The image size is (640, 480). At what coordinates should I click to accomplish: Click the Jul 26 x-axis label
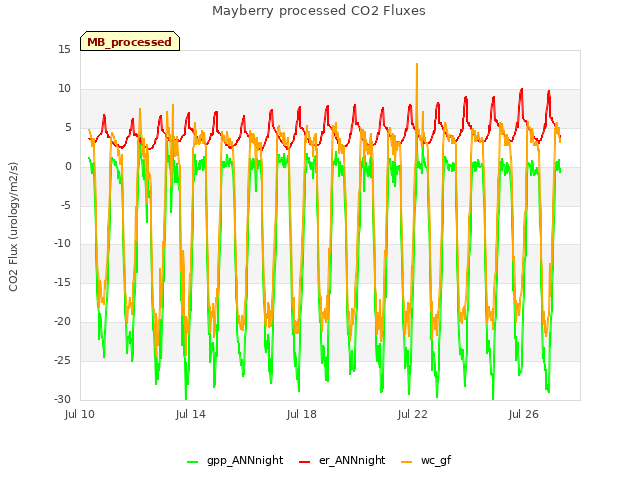524,414
